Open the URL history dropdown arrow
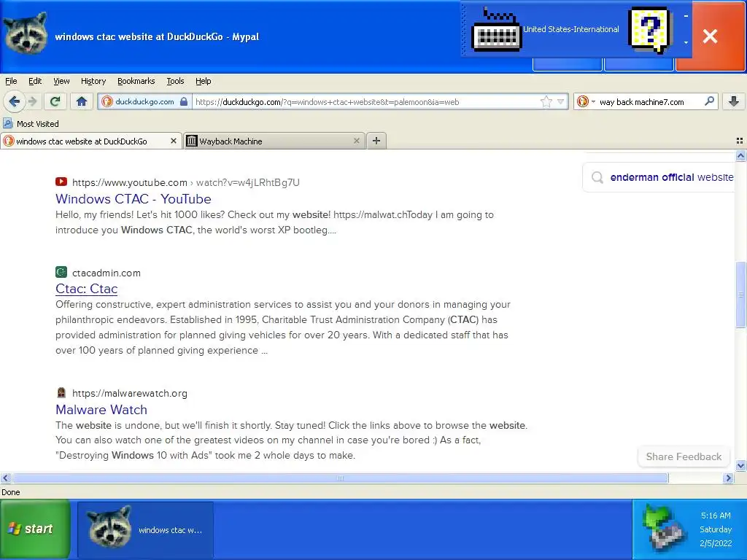The height and width of the screenshot is (560, 747). pyautogui.click(x=561, y=101)
